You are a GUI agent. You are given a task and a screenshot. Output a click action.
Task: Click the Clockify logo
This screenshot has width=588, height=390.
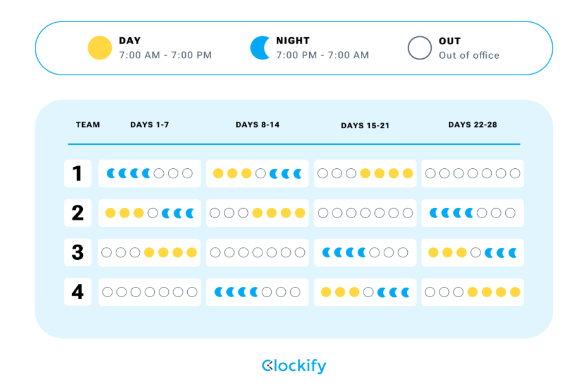coord(294,366)
